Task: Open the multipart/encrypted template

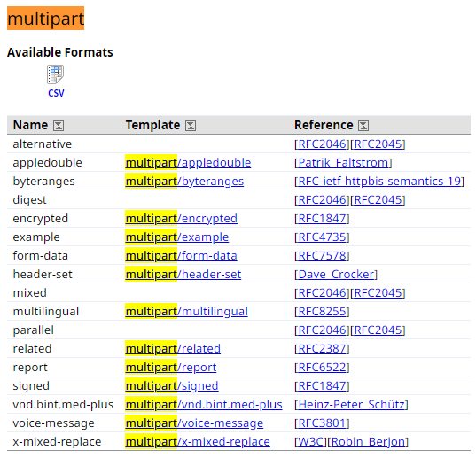Action: tap(182, 219)
